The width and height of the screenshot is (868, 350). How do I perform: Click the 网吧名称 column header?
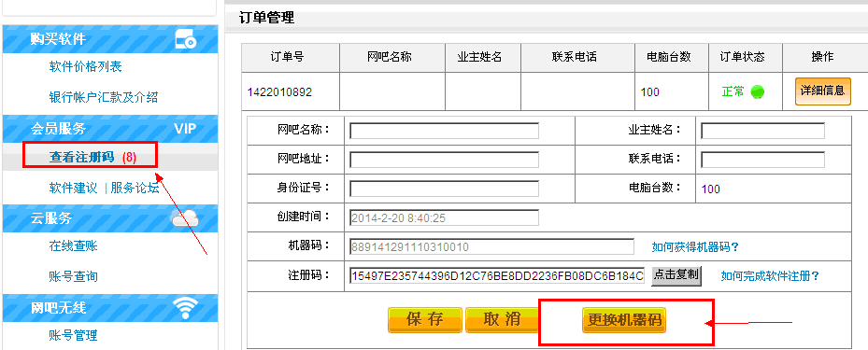(390, 57)
